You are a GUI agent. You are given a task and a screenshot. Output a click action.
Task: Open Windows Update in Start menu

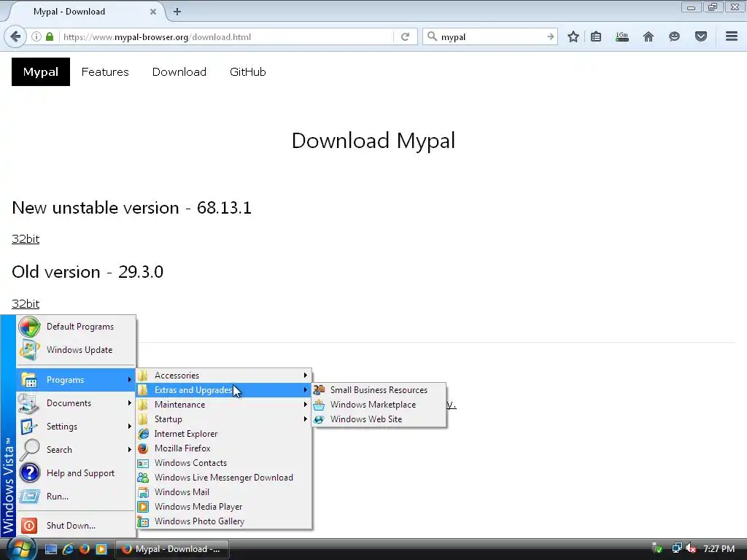tap(76, 350)
